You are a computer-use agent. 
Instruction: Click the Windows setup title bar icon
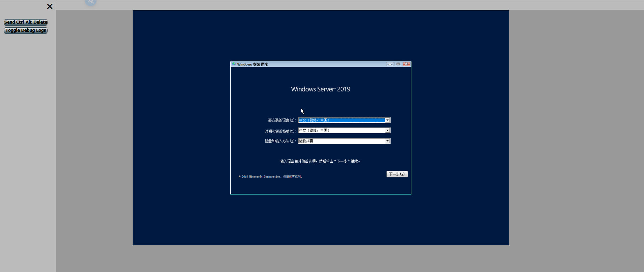234,64
